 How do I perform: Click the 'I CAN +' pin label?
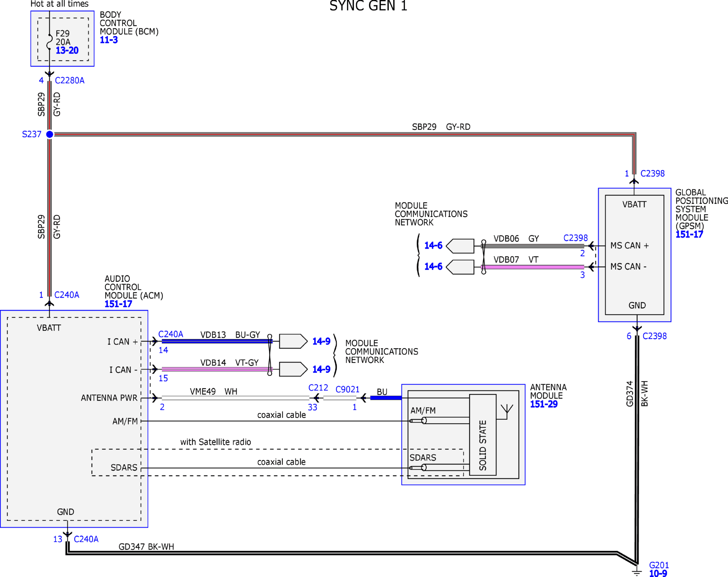tap(123, 342)
